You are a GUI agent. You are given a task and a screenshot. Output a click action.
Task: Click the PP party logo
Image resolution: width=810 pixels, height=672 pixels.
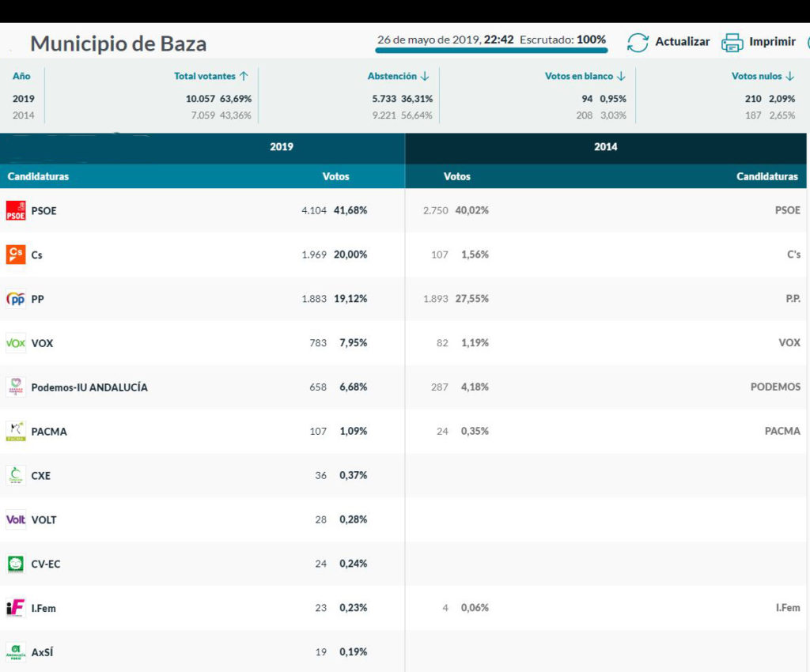pyautogui.click(x=16, y=299)
